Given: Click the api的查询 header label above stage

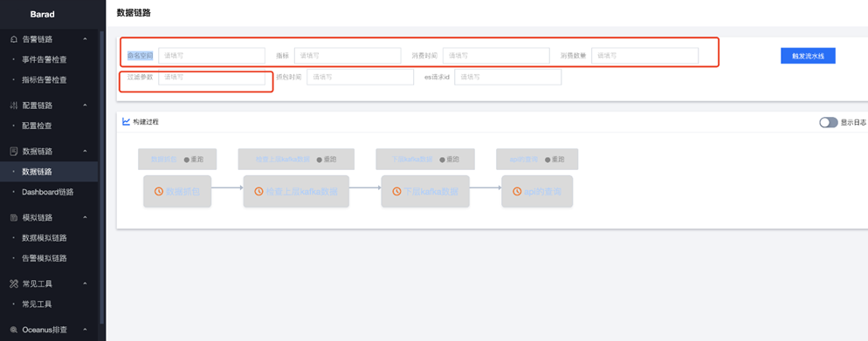Looking at the screenshot, I should pos(524,160).
